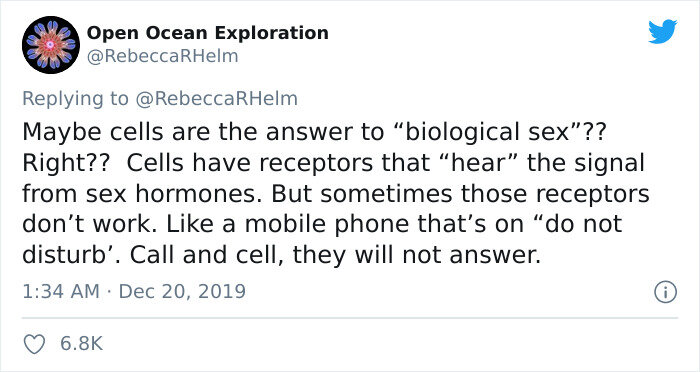Like the tweet with the heart icon

coord(34,344)
